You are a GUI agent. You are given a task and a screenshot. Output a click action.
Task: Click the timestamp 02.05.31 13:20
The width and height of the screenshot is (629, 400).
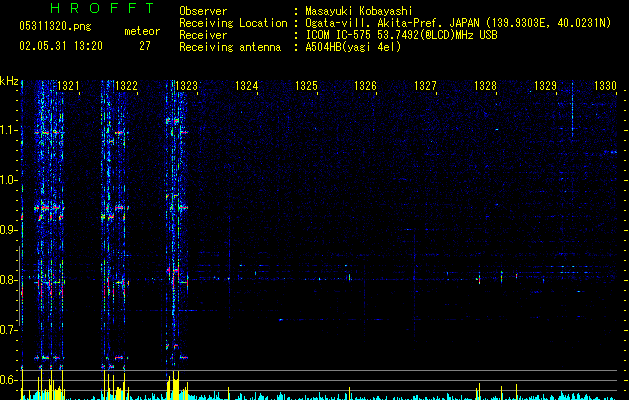[61, 46]
